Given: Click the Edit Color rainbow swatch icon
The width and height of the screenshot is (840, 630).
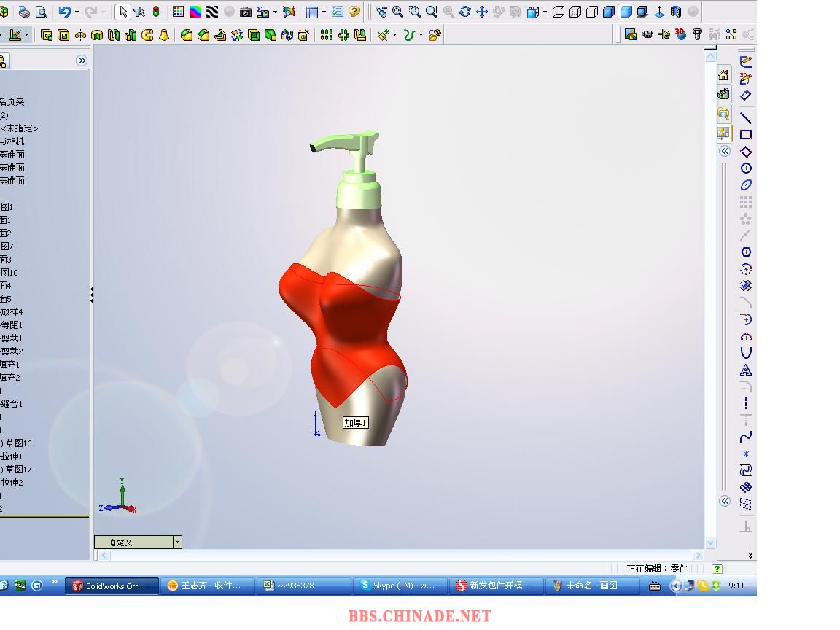Looking at the screenshot, I should 195,12.
